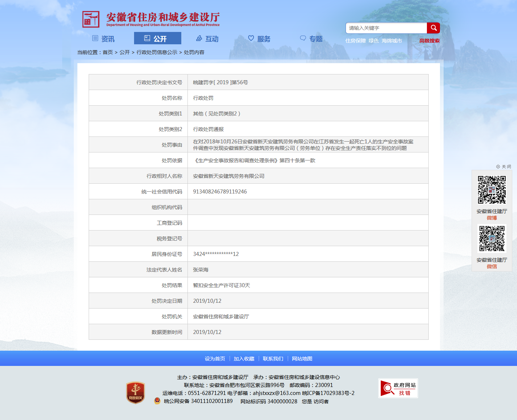Click the 服务 heart icon
This screenshot has height=420, width=517.
pyautogui.click(x=251, y=38)
